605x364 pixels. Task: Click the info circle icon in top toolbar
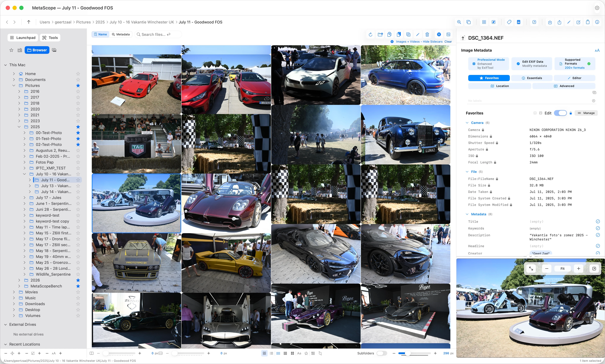coord(597,22)
